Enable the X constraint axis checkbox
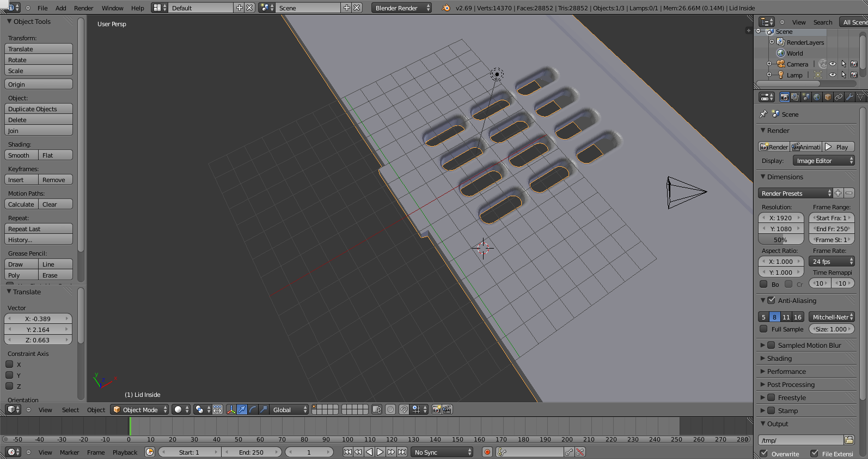Image resolution: width=868 pixels, height=459 pixels. [x=9, y=364]
